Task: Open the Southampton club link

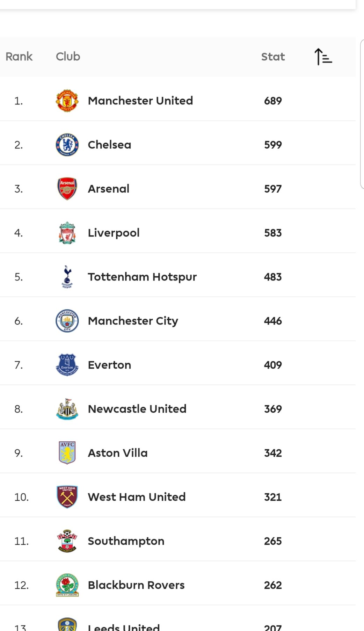Action: [x=126, y=541]
